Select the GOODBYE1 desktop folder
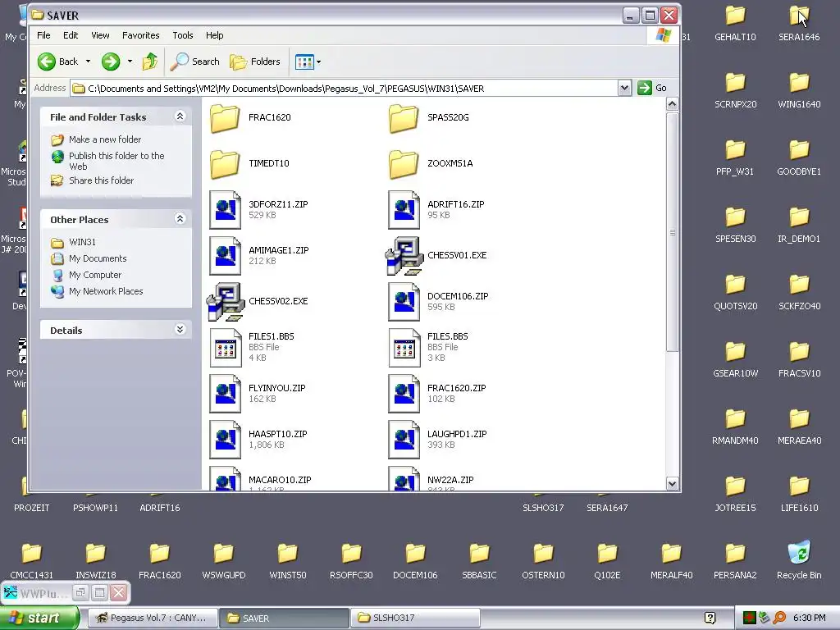This screenshot has width=840, height=630. (799, 158)
